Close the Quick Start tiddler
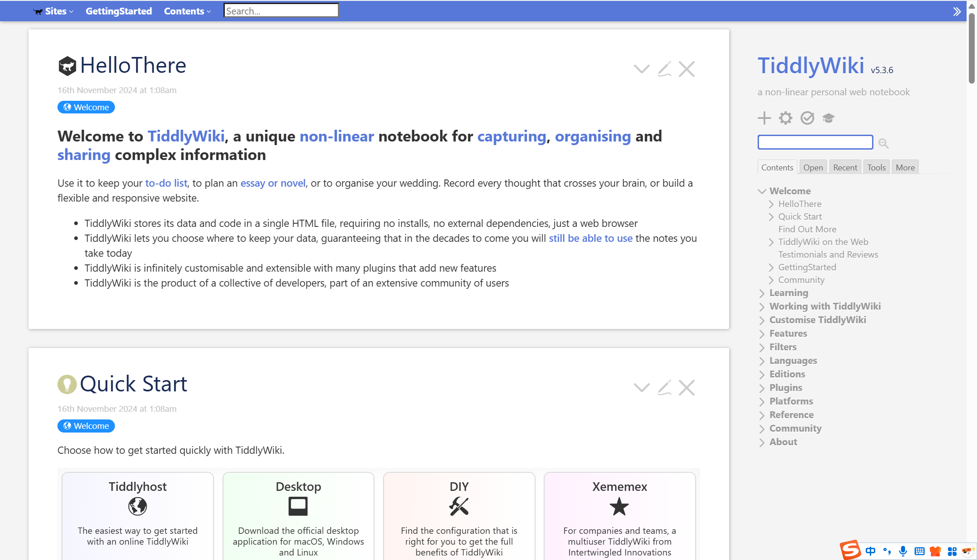This screenshot has height=560, width=977. pos(687,388)
